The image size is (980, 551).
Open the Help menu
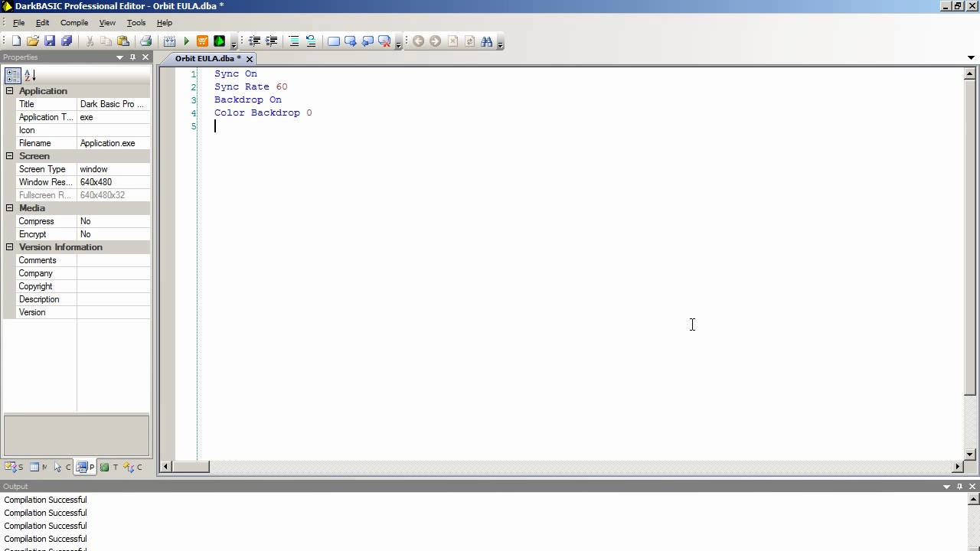[165, 23]
